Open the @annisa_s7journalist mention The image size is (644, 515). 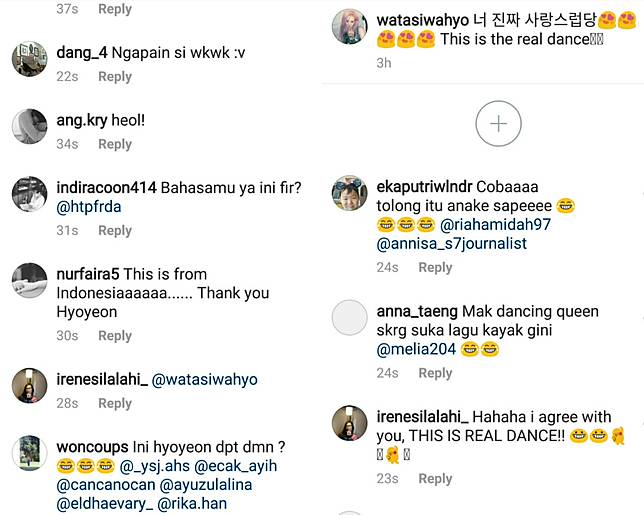(451, 244)
